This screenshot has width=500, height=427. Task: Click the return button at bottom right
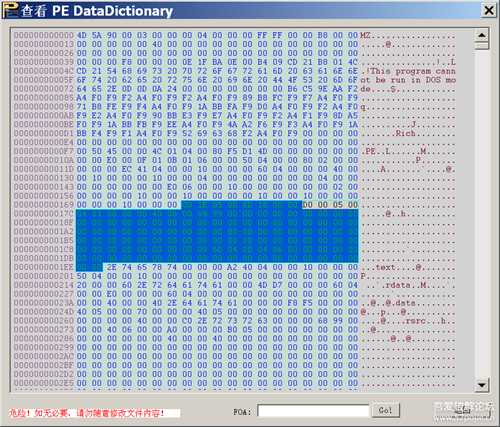464,410
